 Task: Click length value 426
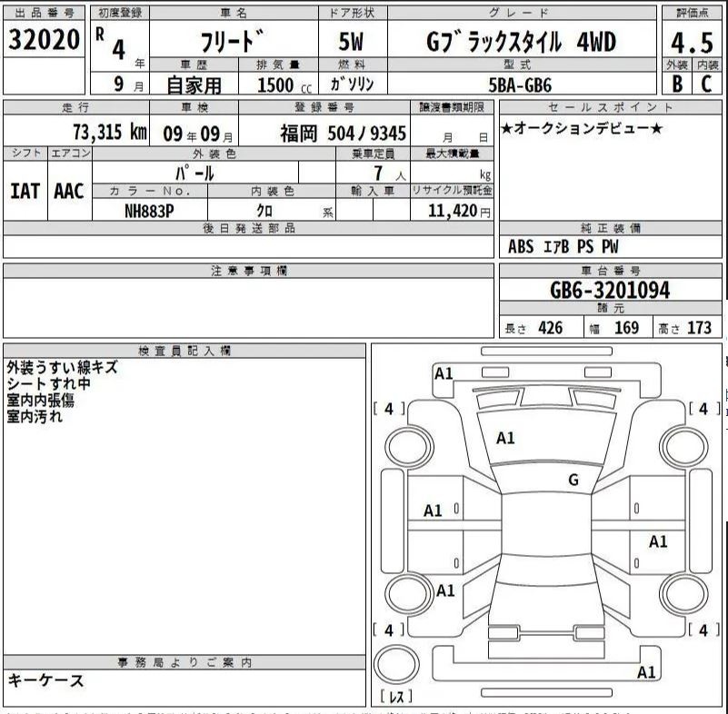pyautogui.click(x=550, y=328)
